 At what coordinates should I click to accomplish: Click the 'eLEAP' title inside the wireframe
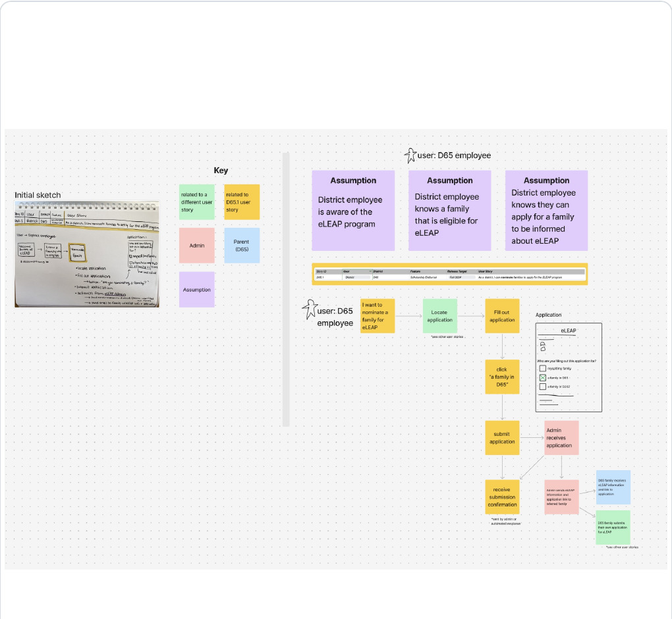coord(569,331)
